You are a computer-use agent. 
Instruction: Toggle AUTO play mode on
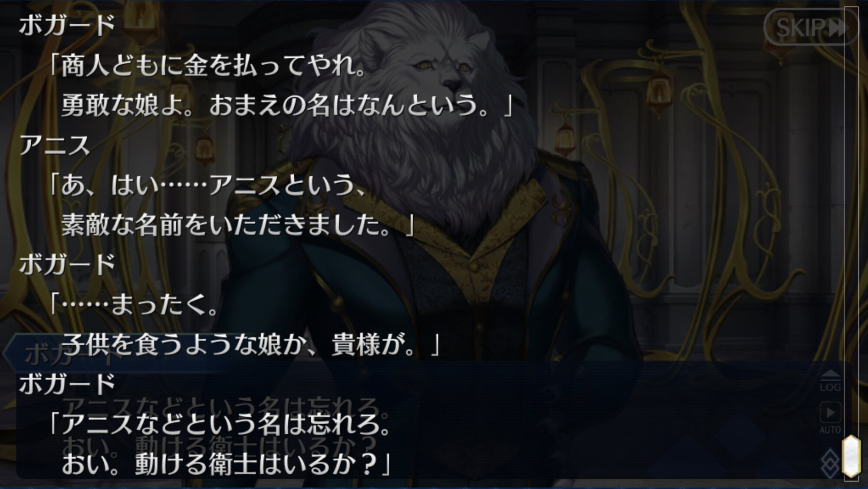(830, 418)
